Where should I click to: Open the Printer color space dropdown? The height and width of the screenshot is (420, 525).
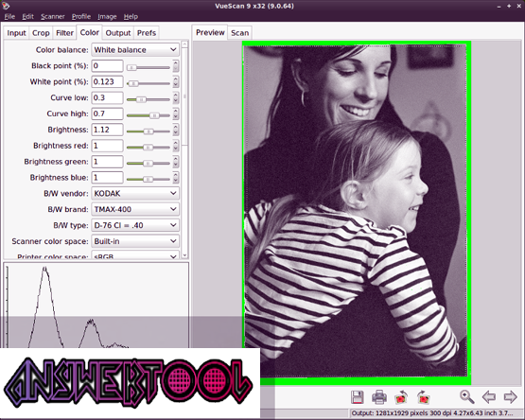coord(135,255)
